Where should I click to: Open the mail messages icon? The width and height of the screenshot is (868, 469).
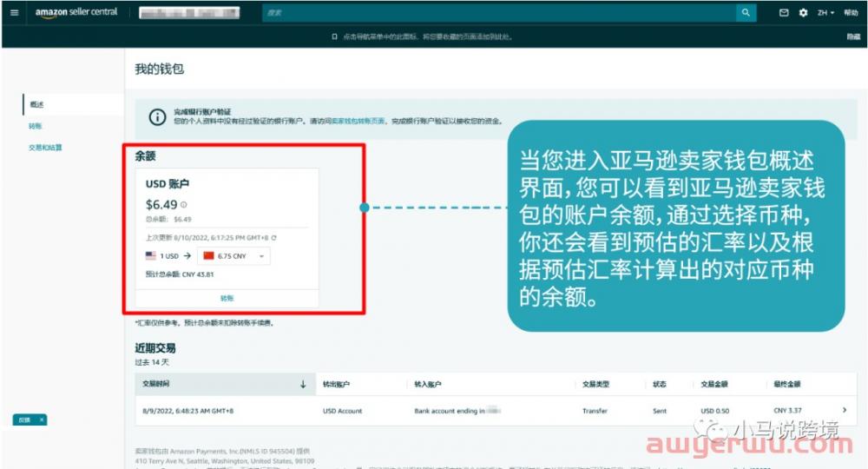[x=784, y=13]
